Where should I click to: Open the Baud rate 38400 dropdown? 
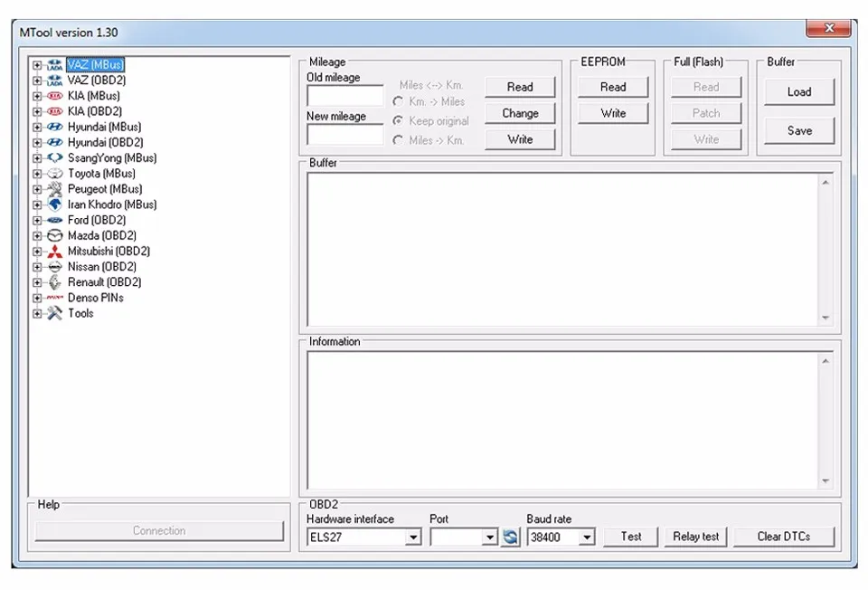(x=587, y=538)
